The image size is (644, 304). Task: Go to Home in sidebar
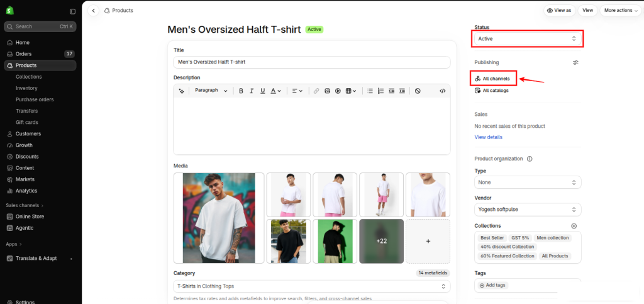(x=40, y=43)
